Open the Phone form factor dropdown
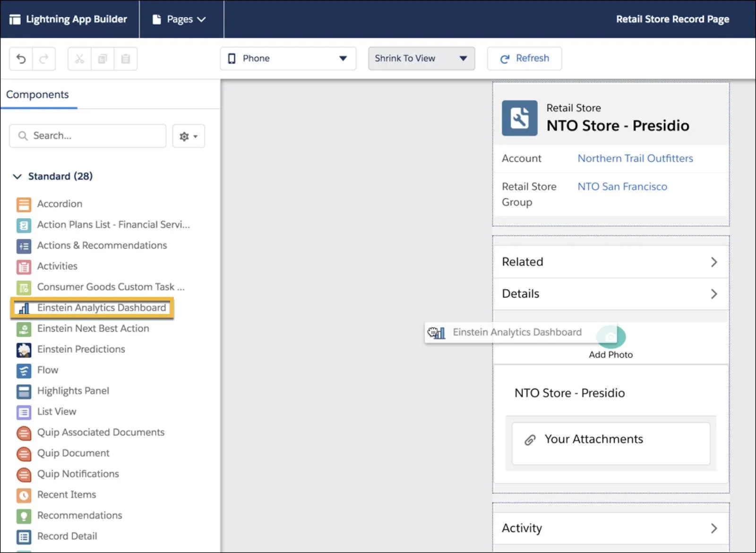This screenshot has height=553, width=756. tap(288, 59)
